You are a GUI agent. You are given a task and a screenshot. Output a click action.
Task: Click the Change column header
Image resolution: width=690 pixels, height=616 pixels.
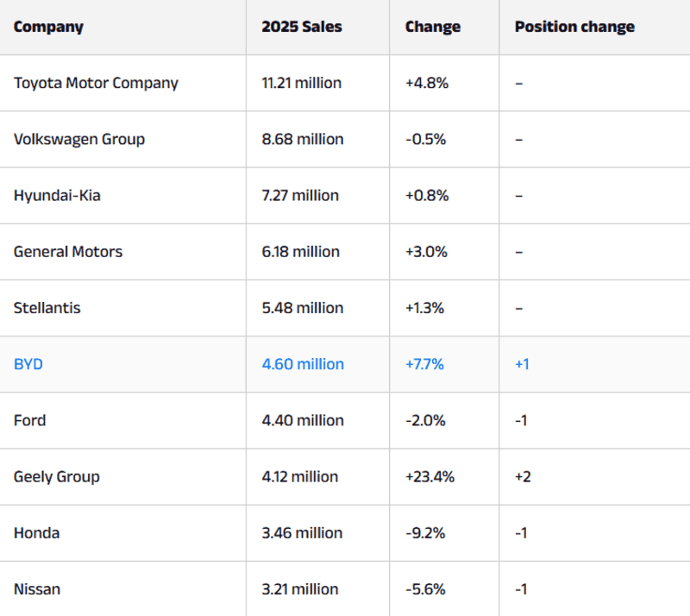click(x=432, y=27)
